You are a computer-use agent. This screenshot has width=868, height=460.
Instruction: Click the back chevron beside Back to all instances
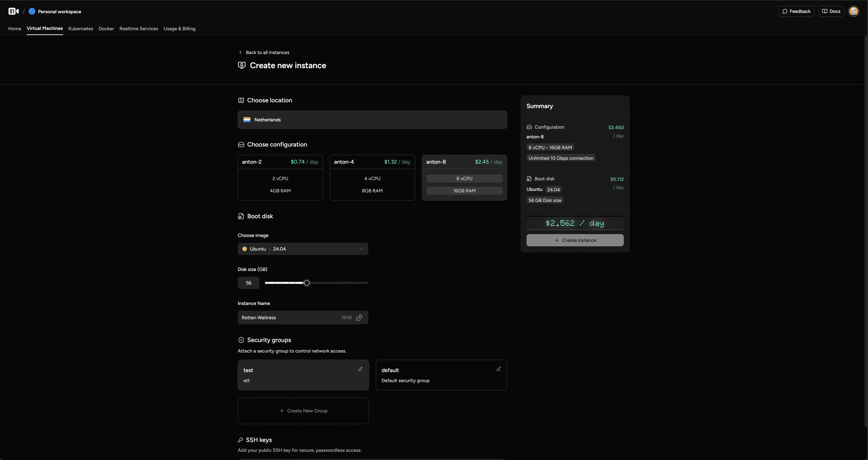pos(240,52)
